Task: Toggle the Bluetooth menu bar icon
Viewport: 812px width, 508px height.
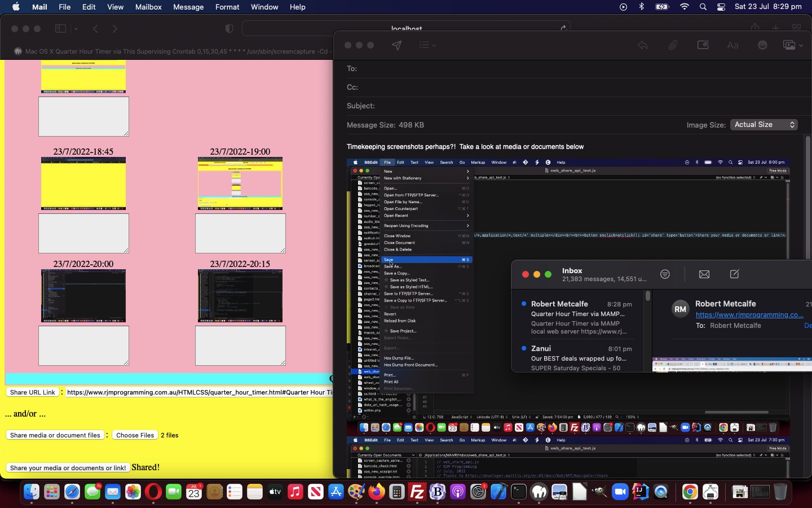Action: pos(642,7)
